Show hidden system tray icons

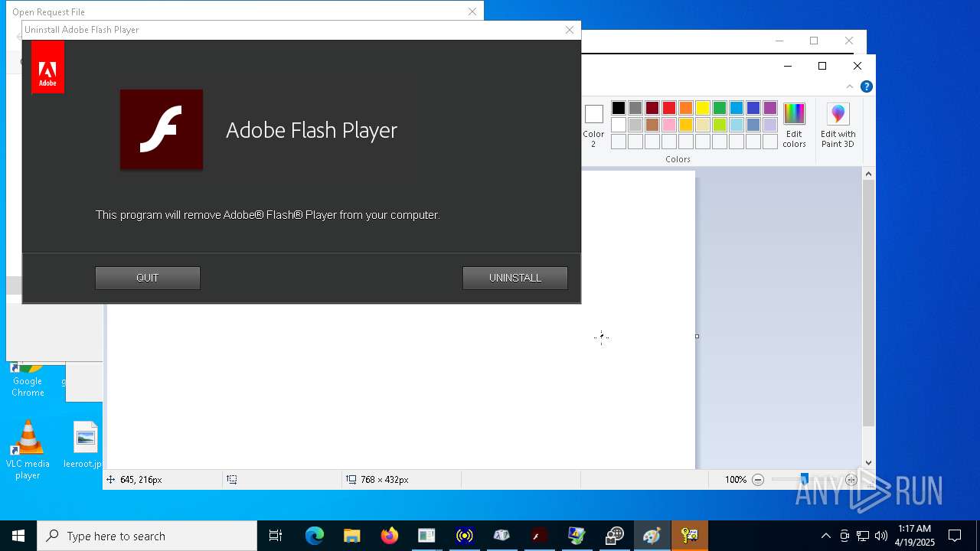pyautogui.click(x=825, y=536)
